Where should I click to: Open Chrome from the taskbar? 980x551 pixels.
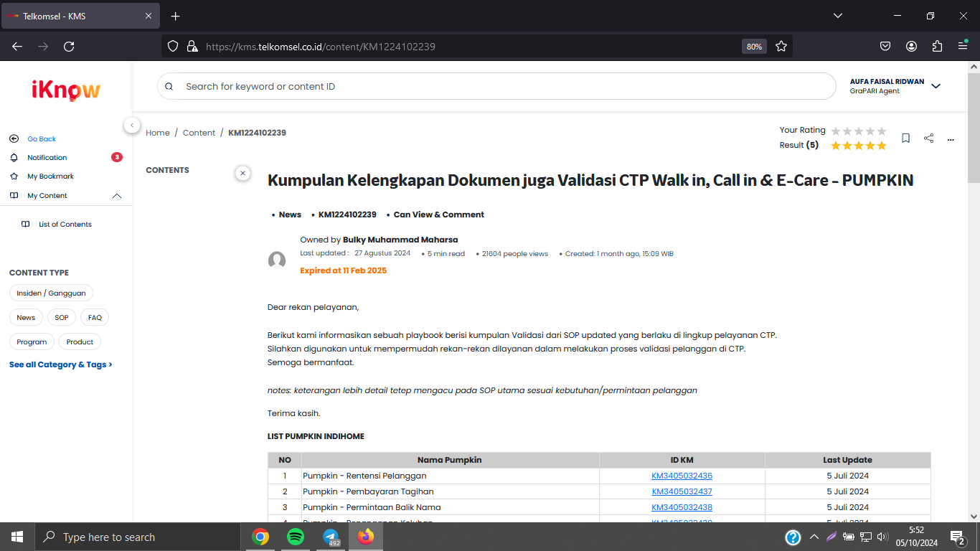[x=260, y=537]
